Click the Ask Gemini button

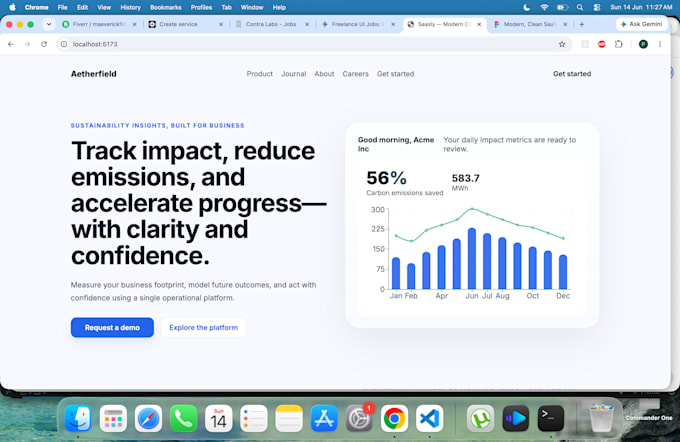pos(641,24)
